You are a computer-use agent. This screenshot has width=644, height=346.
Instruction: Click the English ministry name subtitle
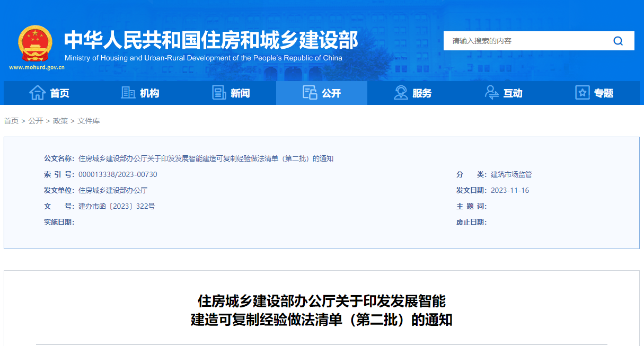[x=204, y=58]
